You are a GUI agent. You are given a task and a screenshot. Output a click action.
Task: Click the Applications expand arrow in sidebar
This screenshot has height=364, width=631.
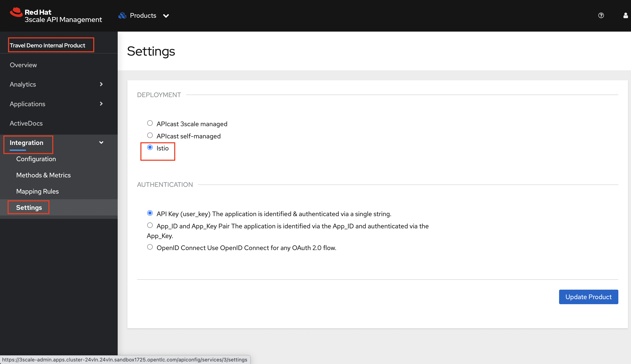[101, 104]
